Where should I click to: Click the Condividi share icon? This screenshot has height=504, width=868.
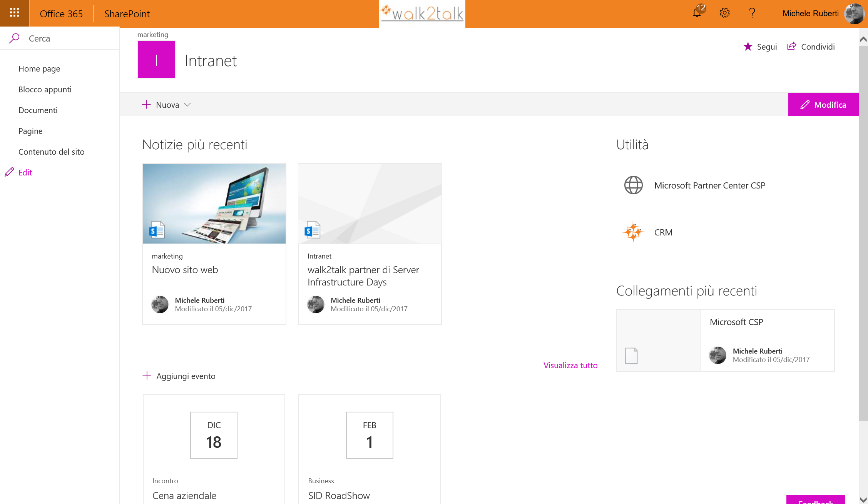(791, 46)
